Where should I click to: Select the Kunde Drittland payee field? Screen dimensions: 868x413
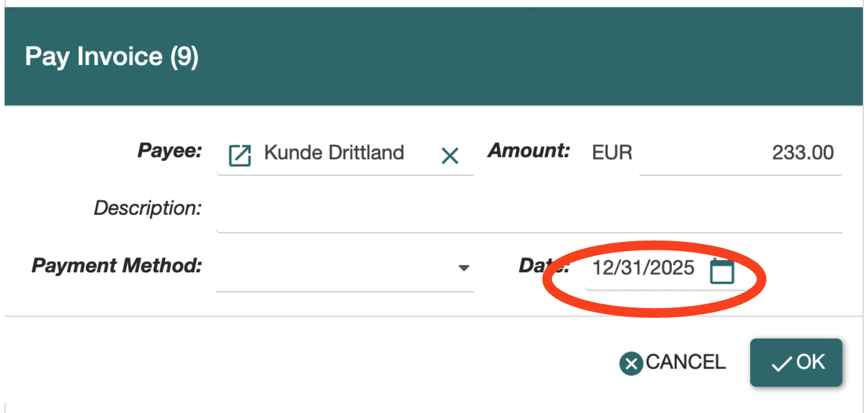pyautogui.click(x=334, y=153)
